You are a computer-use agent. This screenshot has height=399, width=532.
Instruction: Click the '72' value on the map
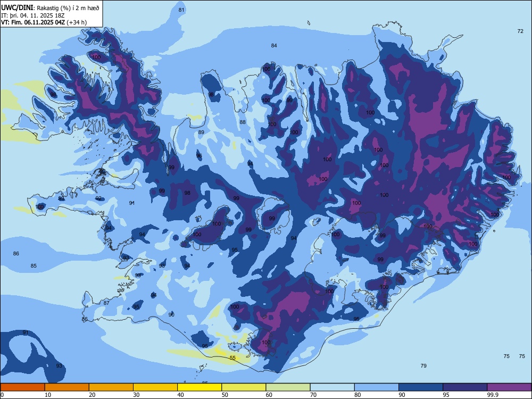(x=520, y=31)
